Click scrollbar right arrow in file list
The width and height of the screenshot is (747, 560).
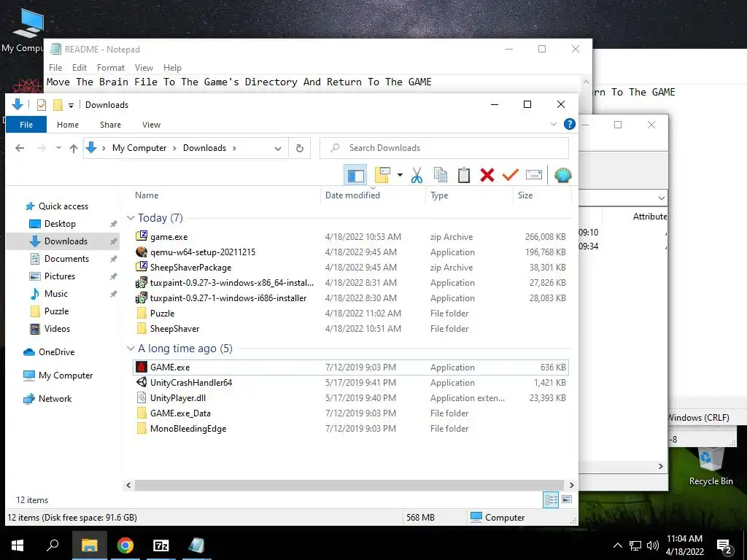coord(571,485)
